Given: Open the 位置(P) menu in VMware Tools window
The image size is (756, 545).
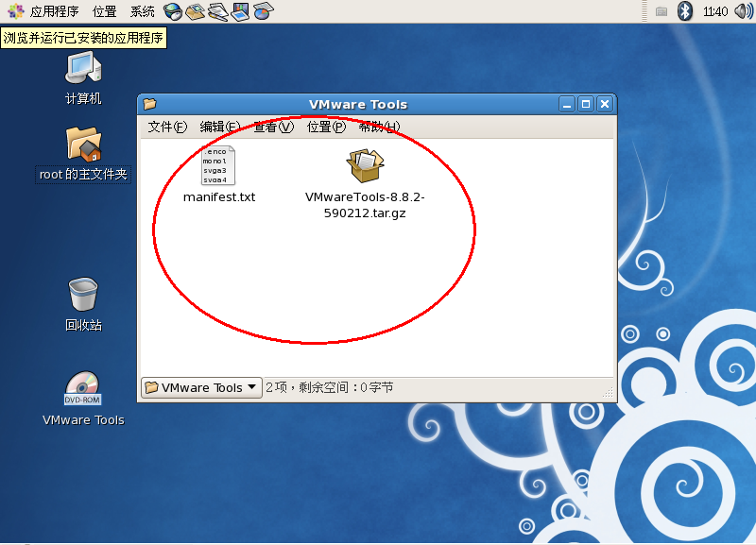Looking at the screenshot, I should point(326,127).
